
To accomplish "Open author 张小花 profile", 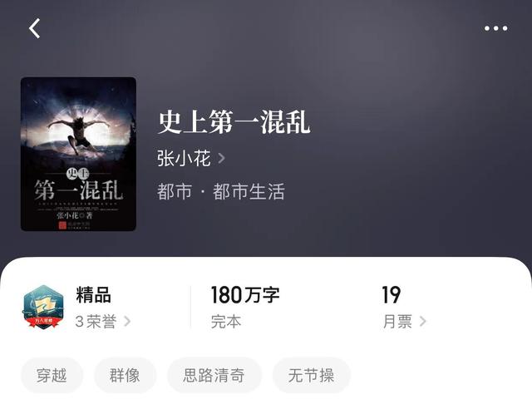I will [x=184, y=158].
